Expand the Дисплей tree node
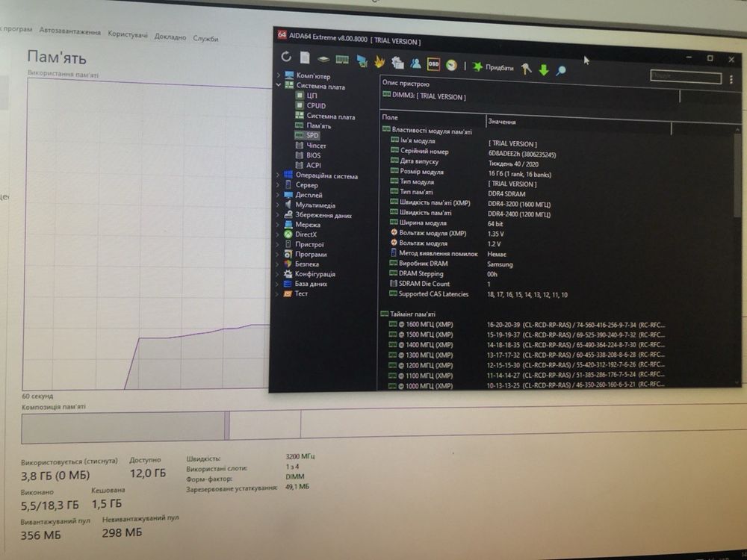The width and height of the screenshot is (747, 560). (278, 194)
